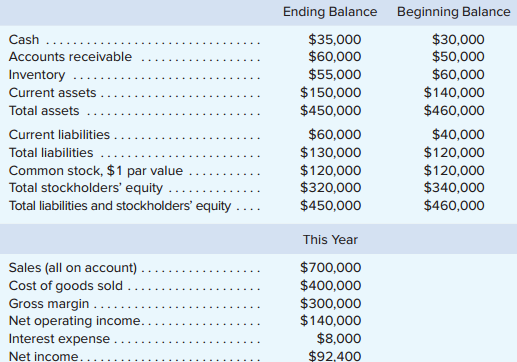The width and height of the screenshot is (517, 362).
Task: Click the Ending Balance column header
Action: point(330,12)
